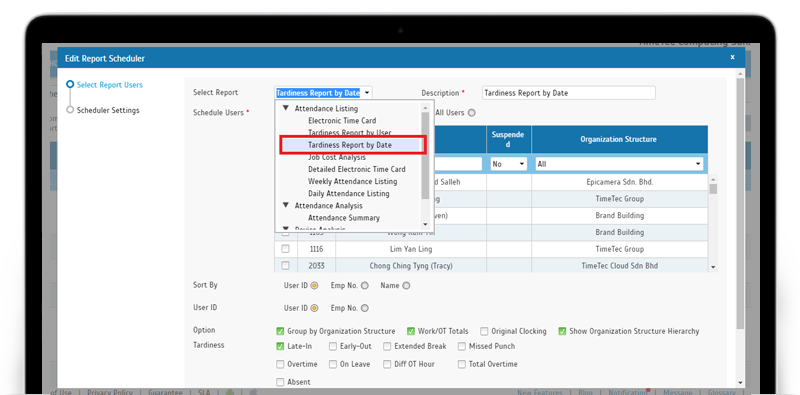The image size is (800, 395).
Task: Enable Diff OT Hour checkbox
Action: point(387,364)
